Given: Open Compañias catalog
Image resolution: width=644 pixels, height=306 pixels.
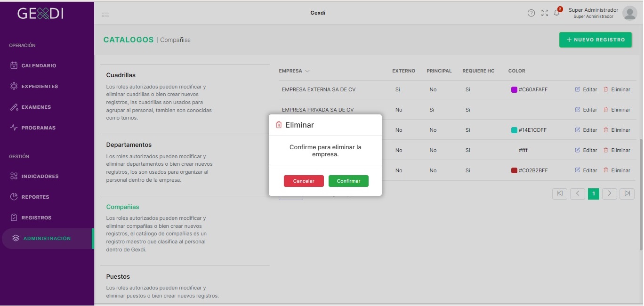Looking at the screenshot, I should point(123,207).
